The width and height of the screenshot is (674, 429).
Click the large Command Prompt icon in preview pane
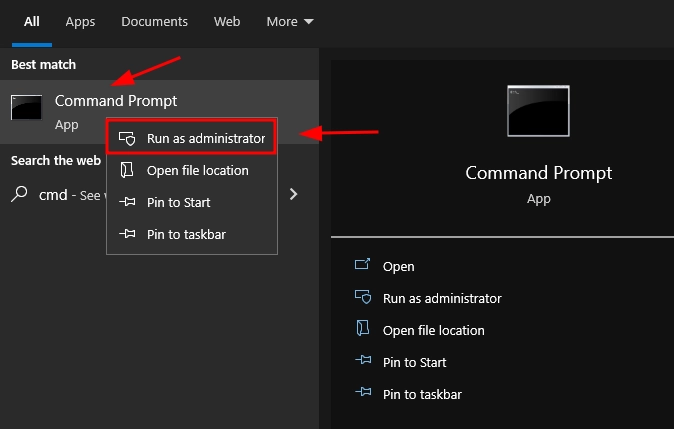pos(539,111)
